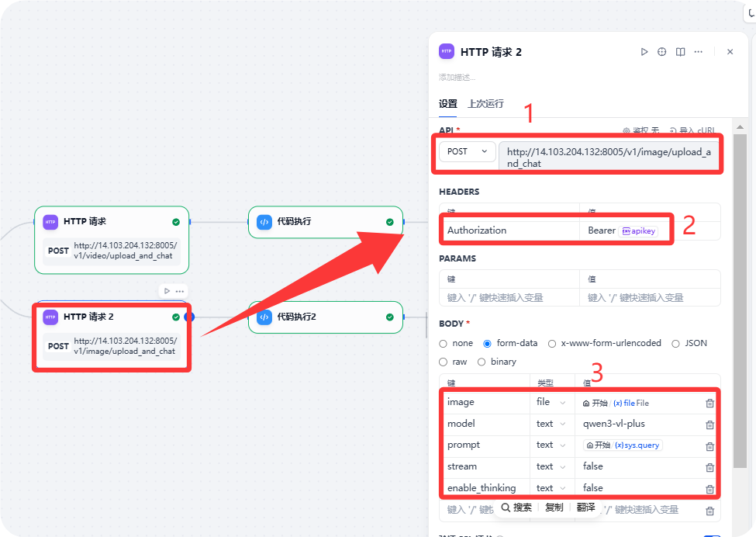Open the help book icon in panel header
The image size is (756, 537).
click(680, 52)
